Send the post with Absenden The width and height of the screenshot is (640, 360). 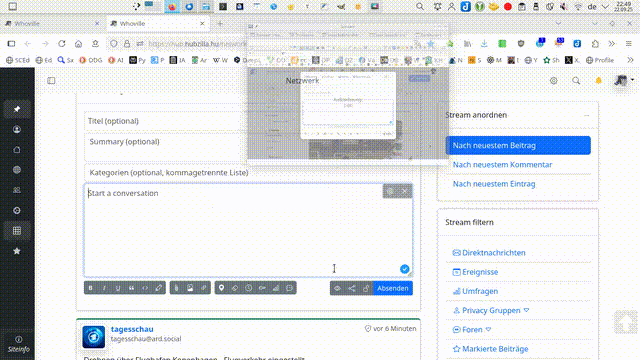(393, 288)
